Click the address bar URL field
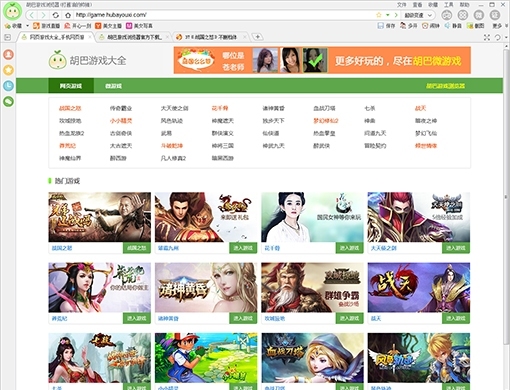The image size is (510, 390). (x=223, y=15)
